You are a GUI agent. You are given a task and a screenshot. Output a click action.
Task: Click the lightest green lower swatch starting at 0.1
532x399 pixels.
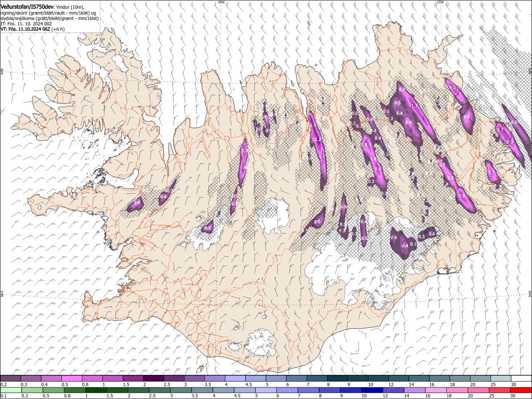point(11,390)
